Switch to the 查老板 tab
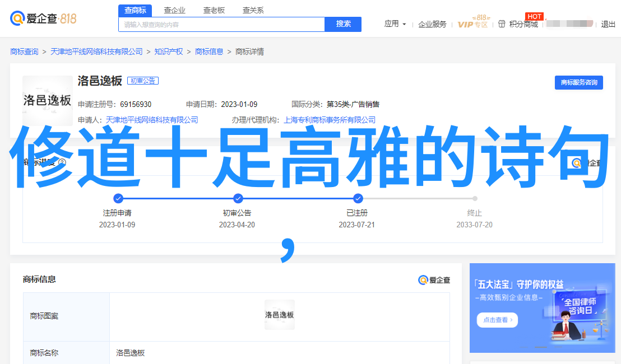This screenshot has height=364, width=621. [x=214, y=10]
